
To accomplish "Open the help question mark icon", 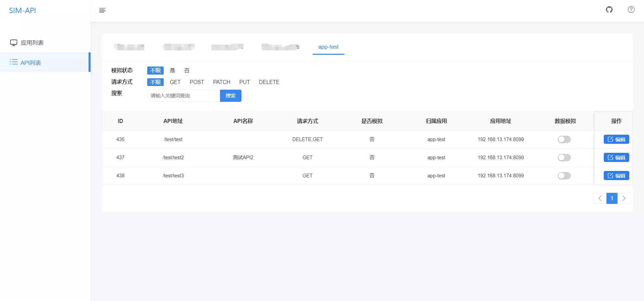I will [631, 10].
